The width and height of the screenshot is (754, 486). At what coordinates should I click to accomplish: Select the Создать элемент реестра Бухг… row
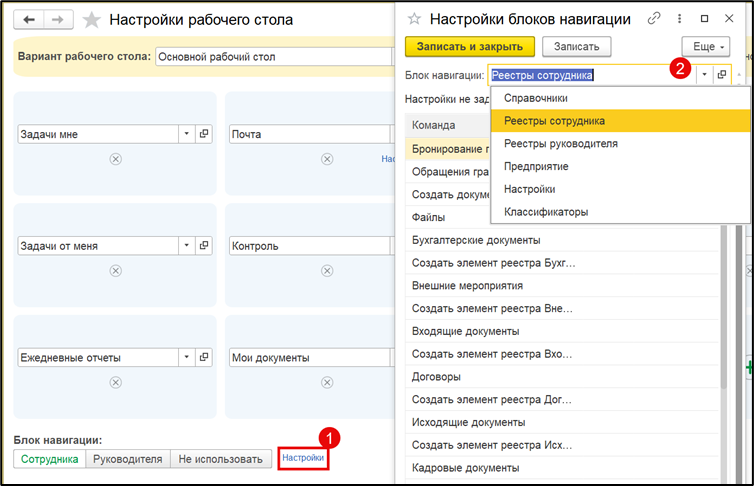point(562,262)
